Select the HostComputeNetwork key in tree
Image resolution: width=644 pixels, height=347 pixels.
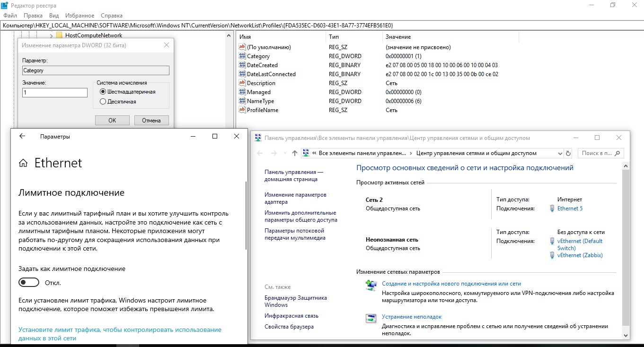click(94, 35)
